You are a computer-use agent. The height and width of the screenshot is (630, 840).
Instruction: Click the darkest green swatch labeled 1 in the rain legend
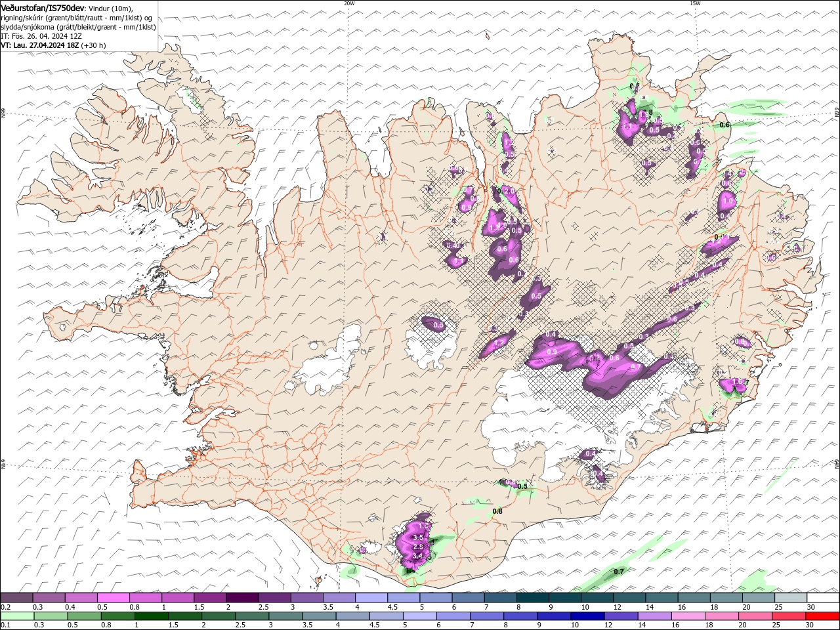click(x=151, y=616)
